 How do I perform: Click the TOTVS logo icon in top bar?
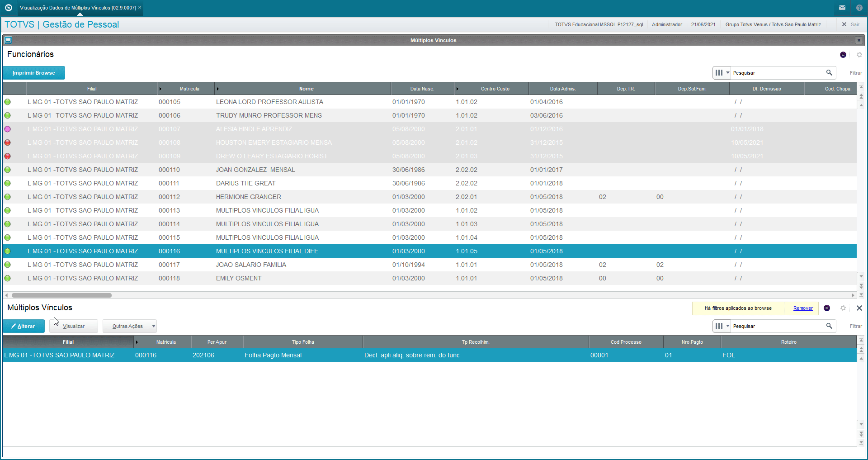[8, 8]
